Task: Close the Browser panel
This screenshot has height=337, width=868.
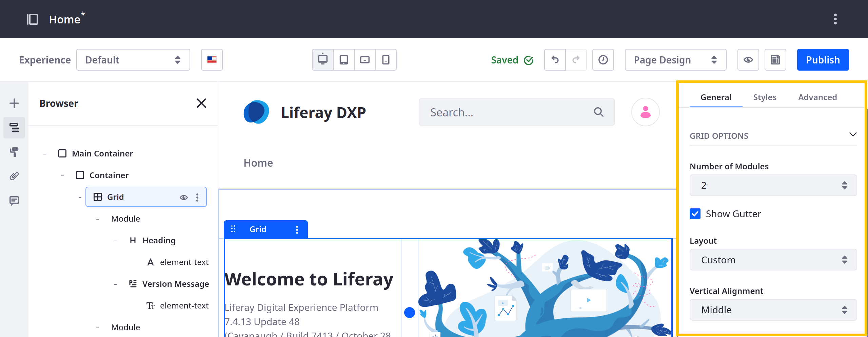Action: 201,103
